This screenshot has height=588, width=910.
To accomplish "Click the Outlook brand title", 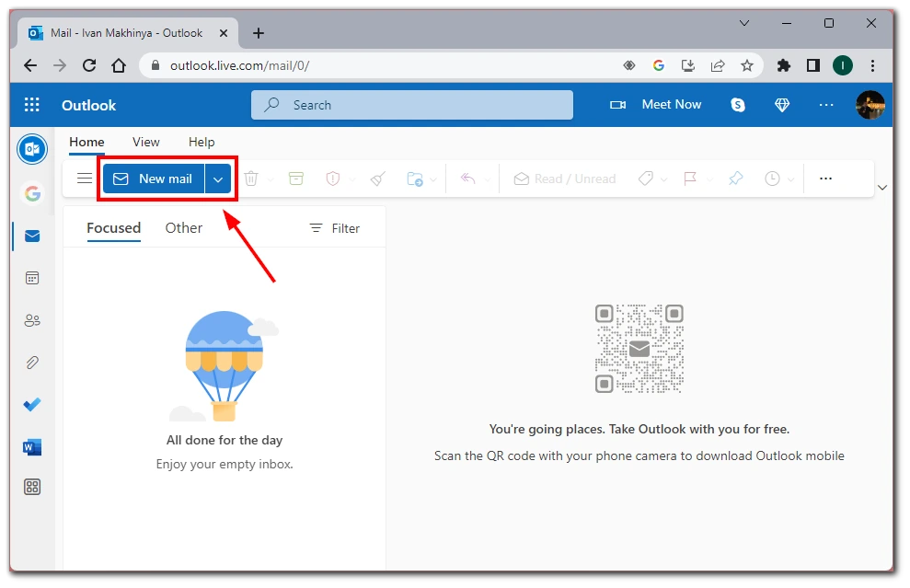I will click(89, 105).
